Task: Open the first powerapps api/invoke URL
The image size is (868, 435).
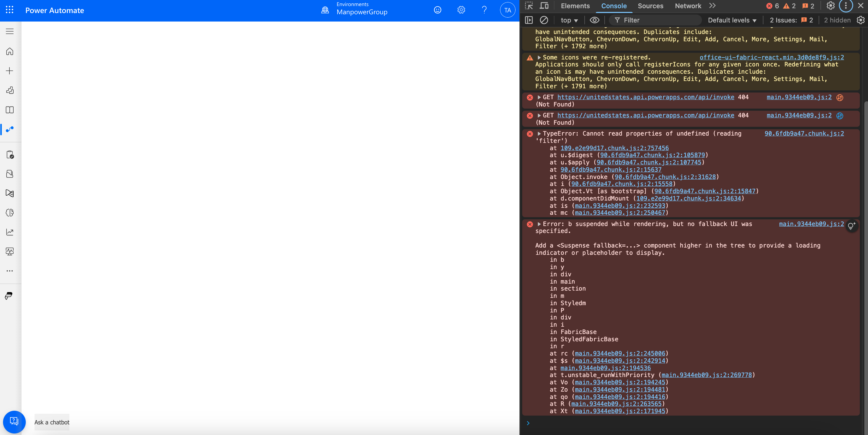Action: (x=646, y=97)
